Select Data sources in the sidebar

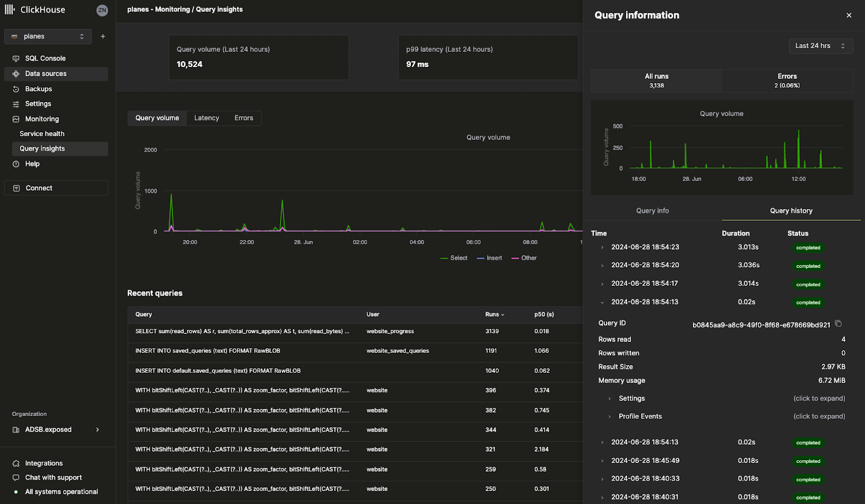[x=45, y=73]
